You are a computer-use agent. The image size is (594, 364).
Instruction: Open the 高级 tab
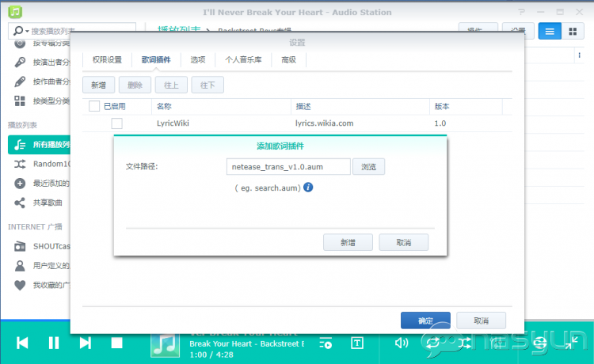(288, 60)
